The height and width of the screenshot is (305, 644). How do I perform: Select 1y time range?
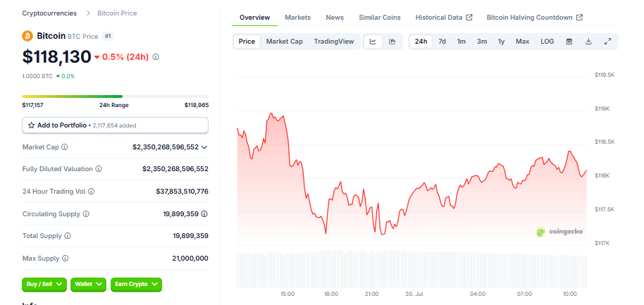[x=501, y=42]
